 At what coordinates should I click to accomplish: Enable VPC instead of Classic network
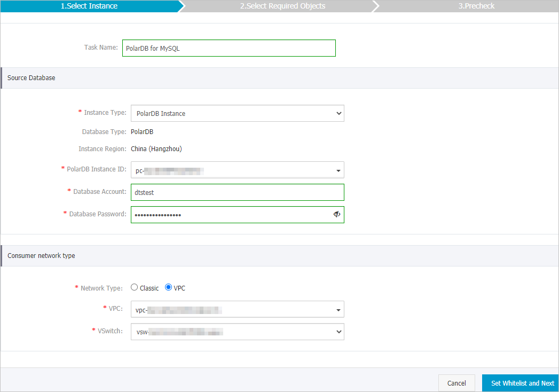[x=168, y=287]
